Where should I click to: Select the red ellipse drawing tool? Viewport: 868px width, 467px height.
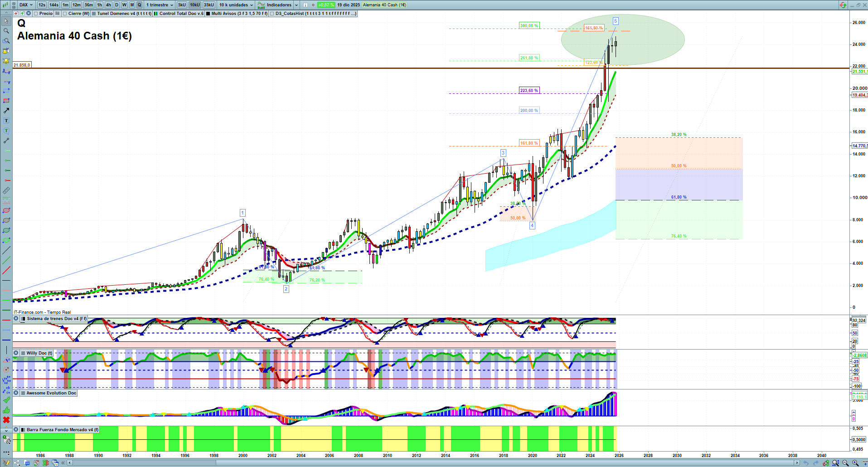tap(6, 210)
